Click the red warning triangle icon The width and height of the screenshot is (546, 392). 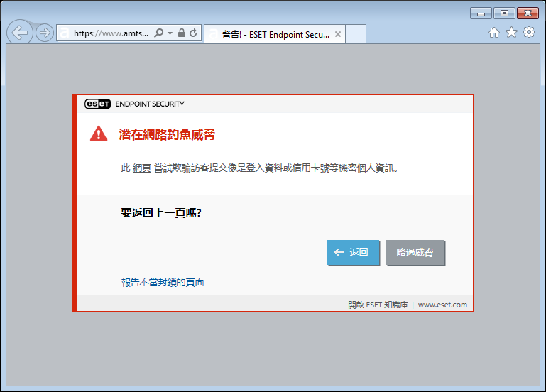tap(99, 134)
